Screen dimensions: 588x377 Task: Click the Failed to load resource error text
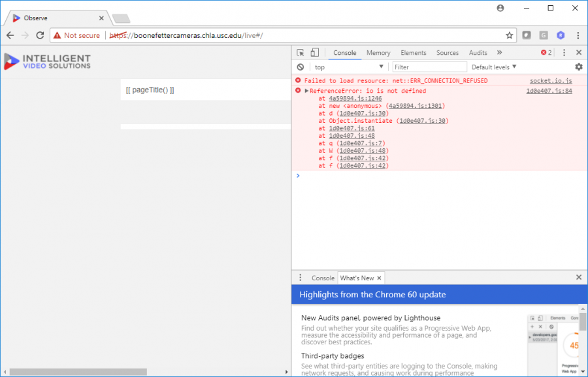click(396, 80)
